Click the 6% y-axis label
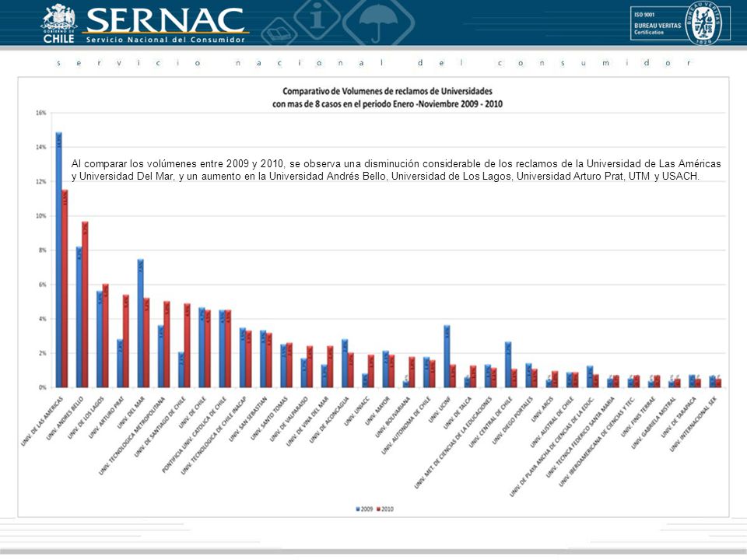 tap(42, 285)
